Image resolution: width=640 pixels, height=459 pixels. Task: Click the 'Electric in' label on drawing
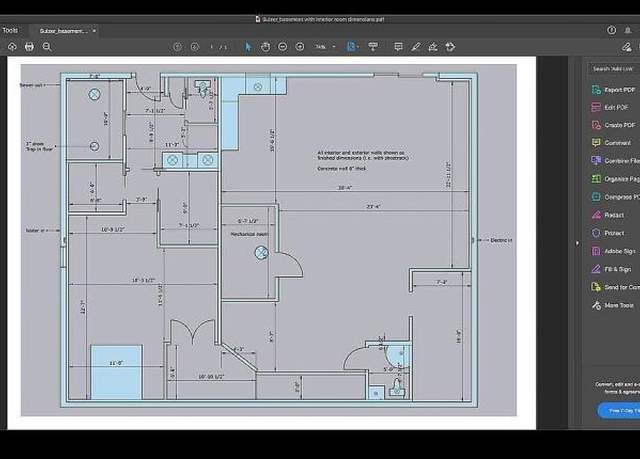pyautogui.click(x=501, y=240)
